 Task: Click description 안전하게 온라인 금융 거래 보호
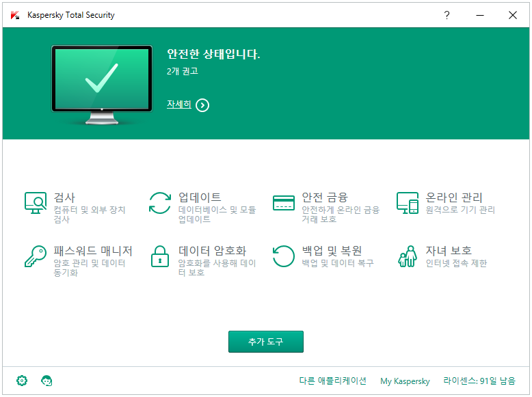[341, 215]
